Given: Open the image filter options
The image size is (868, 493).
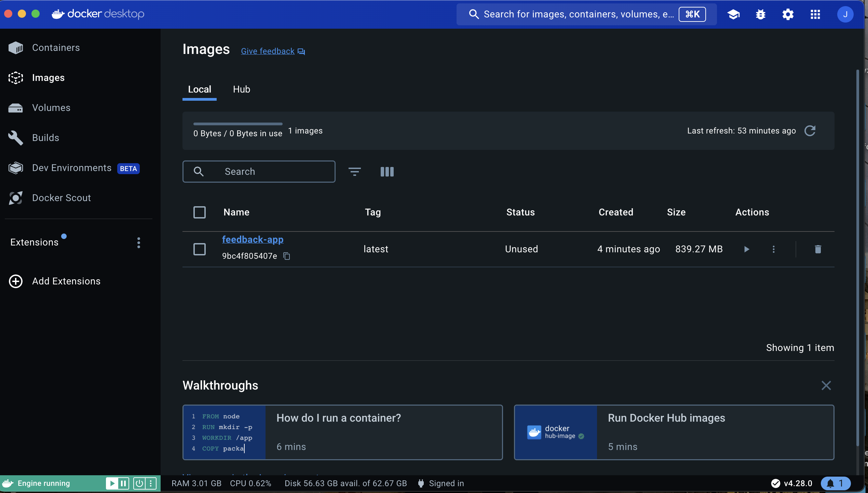Looking at the screenshot, I should (354, 172).
